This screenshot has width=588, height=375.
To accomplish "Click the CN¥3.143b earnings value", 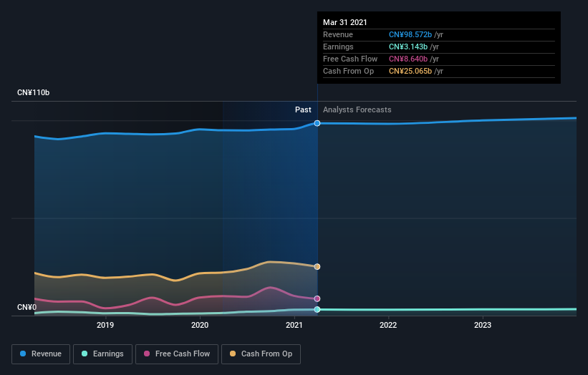I will click(408, 47).
